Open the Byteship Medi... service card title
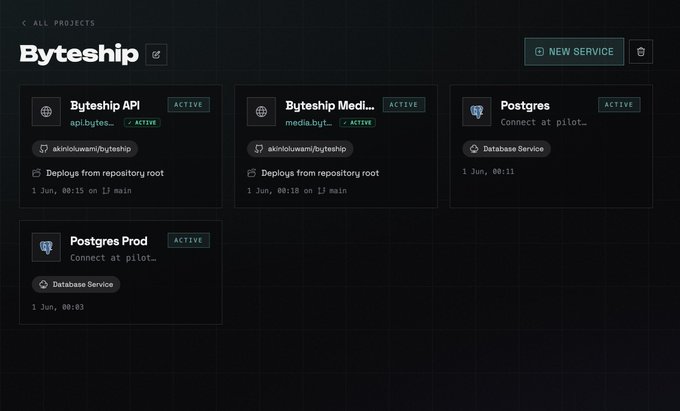Image resolution: width=680 pixels, height=411 pixels. (330, 105)
